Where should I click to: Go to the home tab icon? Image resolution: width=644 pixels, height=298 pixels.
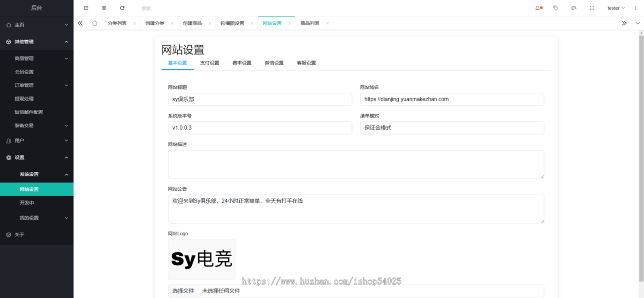[94, 23]
